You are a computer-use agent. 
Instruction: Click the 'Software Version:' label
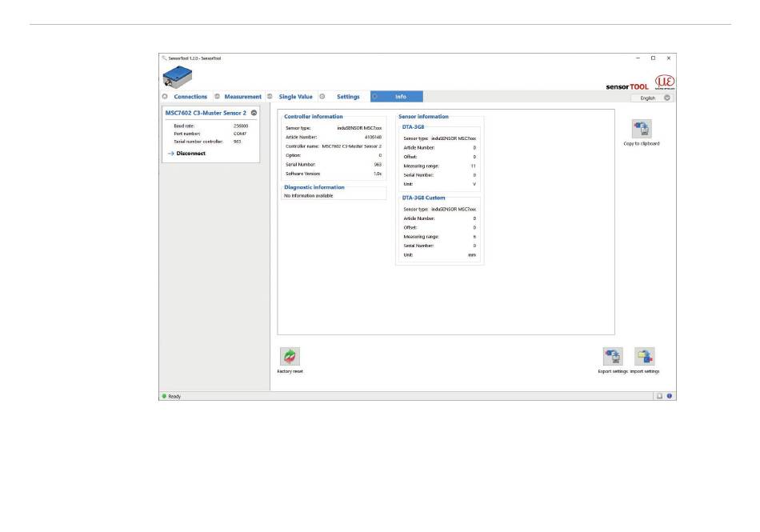(303, 174)
